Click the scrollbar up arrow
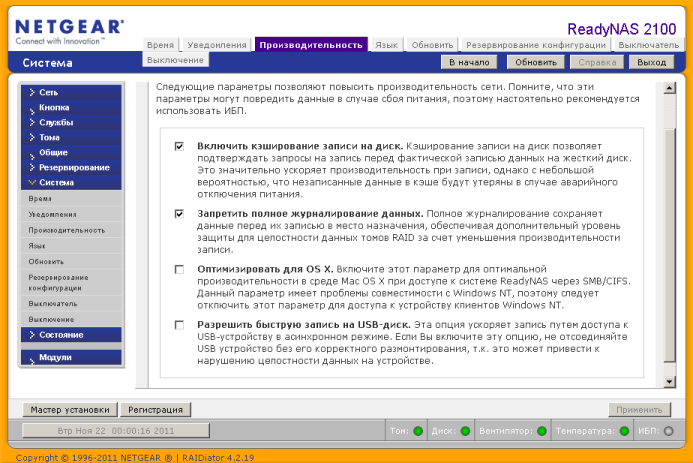The height and width of the screenshot is (463, 693). pos(670,88)
